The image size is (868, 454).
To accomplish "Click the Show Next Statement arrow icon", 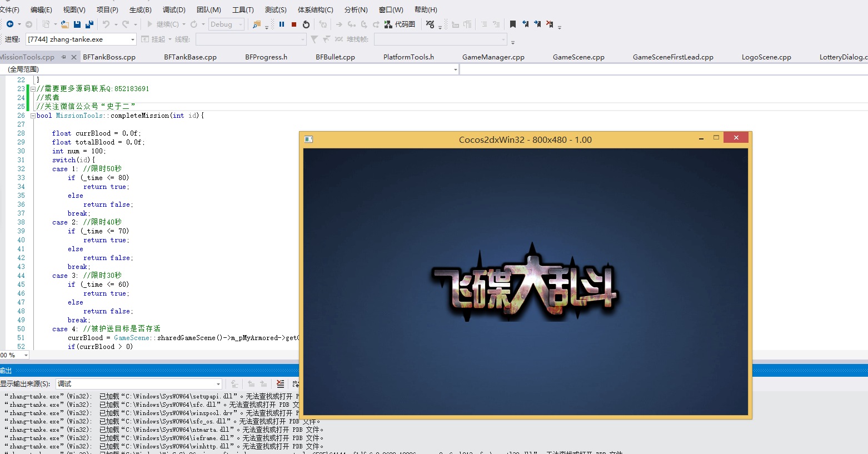I will click(339, 24).
